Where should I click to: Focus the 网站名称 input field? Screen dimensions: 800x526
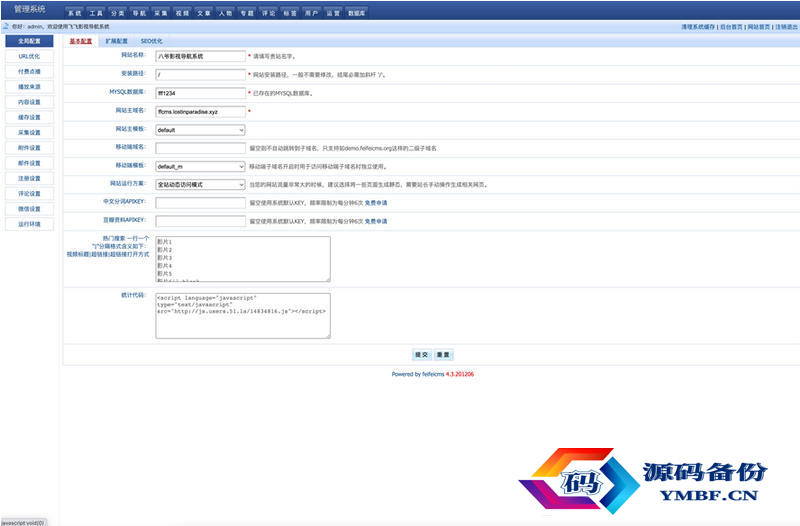tap(201, 56)
